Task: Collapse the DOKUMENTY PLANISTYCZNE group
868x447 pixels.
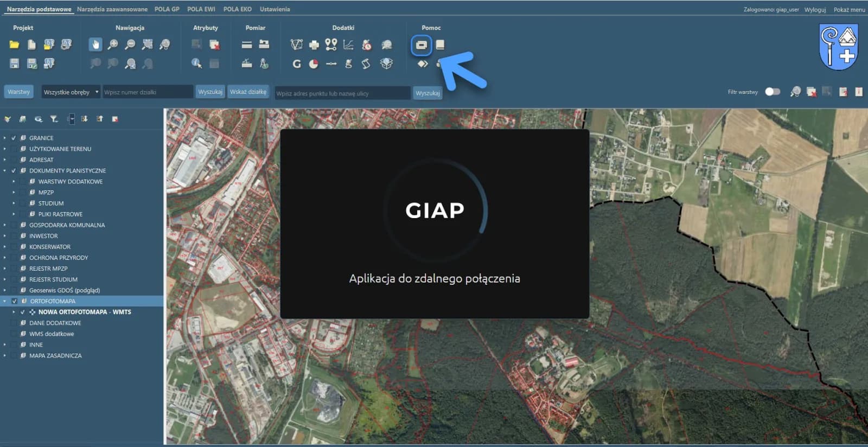Action: (x=5, y=170)
